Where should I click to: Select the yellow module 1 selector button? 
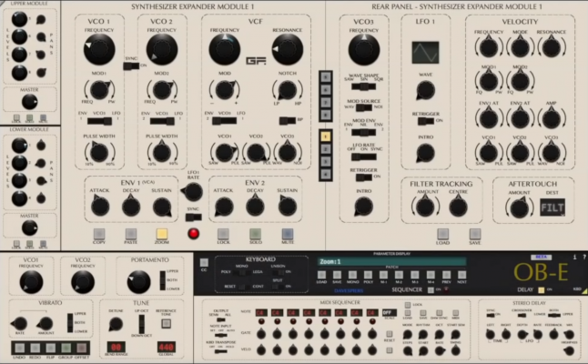326,136
